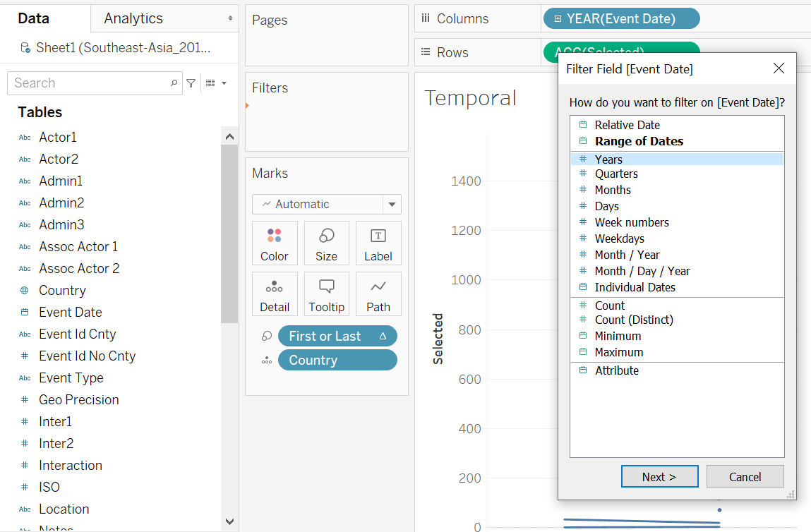Click the data source icon for Sheet1
The height and width of the screenshot is (532, 811).
(x=25, y=48)
